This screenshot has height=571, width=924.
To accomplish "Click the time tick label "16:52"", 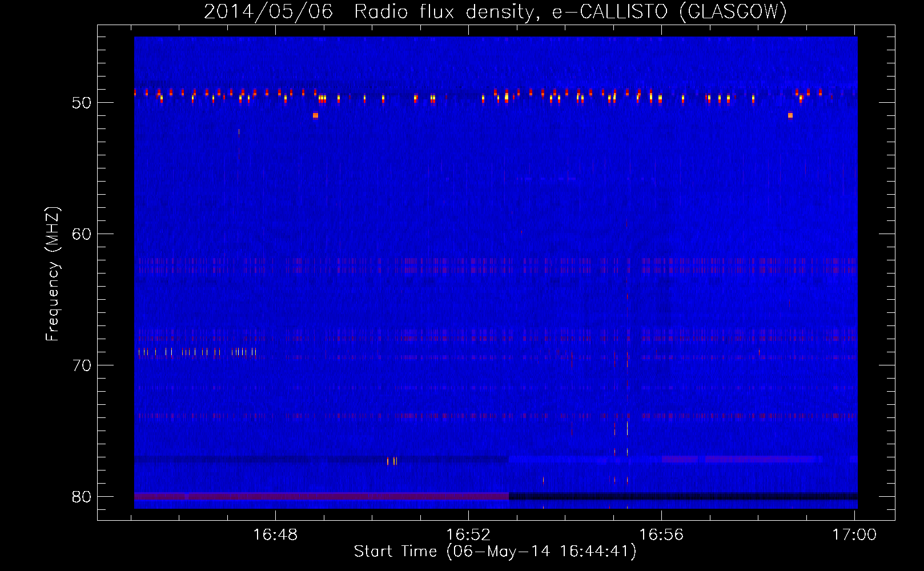I will click(468, 535).
